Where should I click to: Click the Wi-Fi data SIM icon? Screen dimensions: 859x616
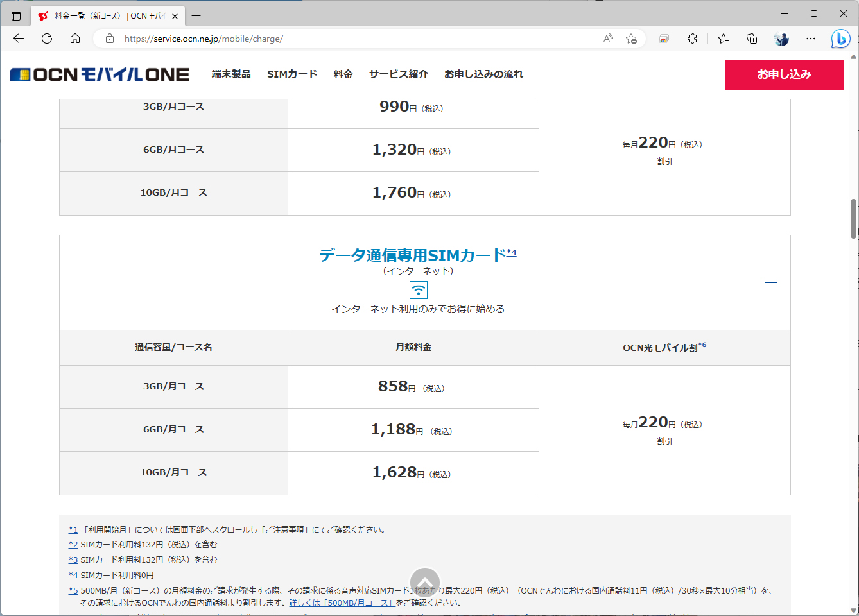coord(419,290)
